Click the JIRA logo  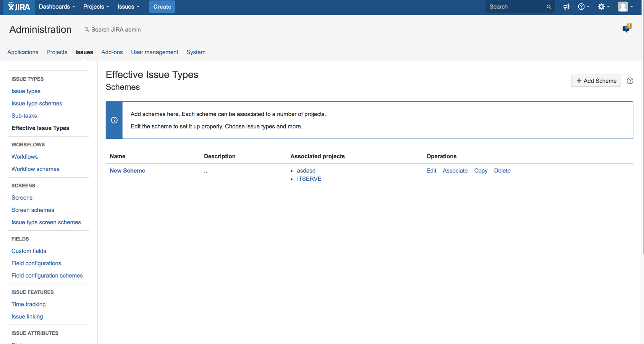point(19,6)
